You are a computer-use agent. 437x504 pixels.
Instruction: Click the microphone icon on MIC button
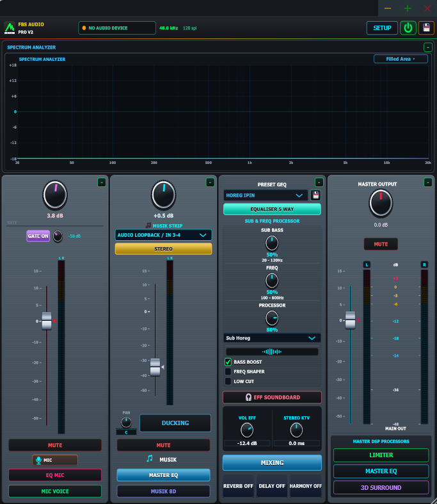point(38,460)
